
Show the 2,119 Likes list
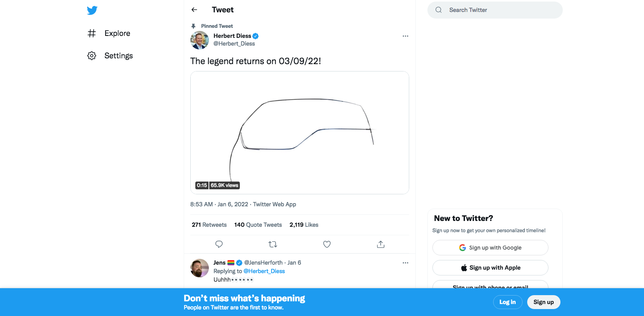click(x=304, y=225)
